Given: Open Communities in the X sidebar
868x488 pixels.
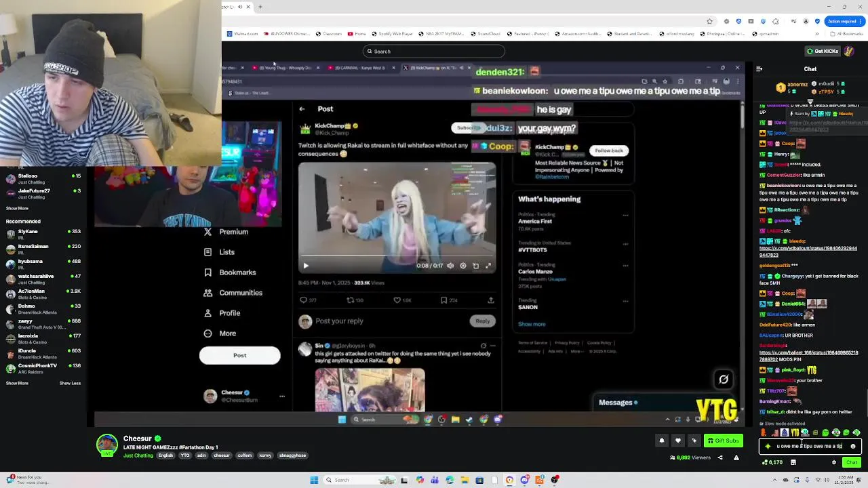Looking at the screenshot, I should click(233, 293).
